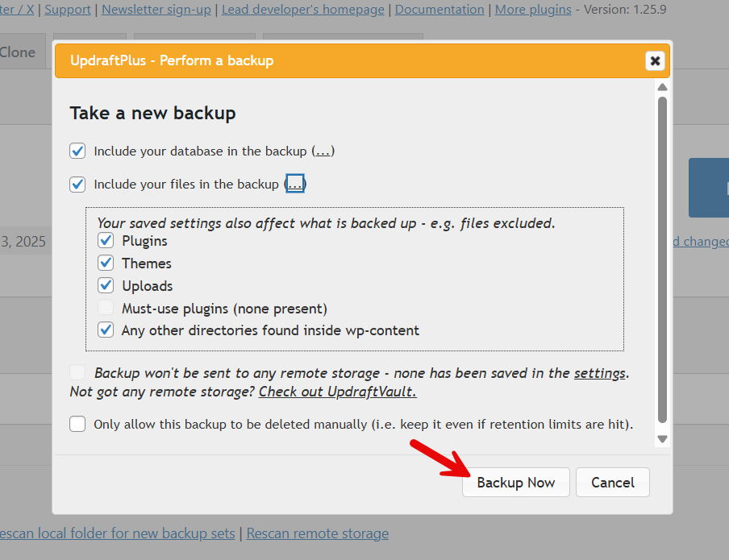Close the UpdraftPlus backup dialog
Viewport: 729px width, 560px height.
tap(655, 60)
